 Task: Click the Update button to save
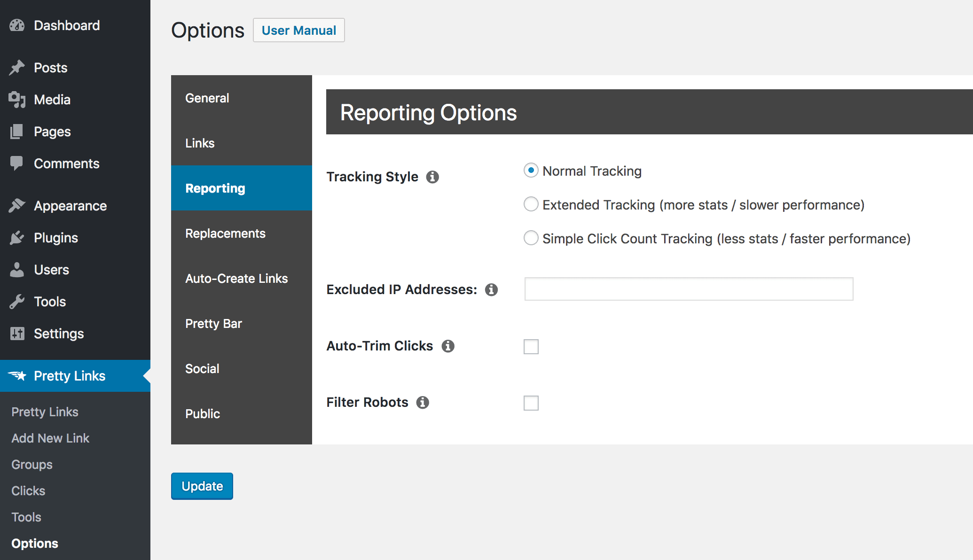(203, 486)
